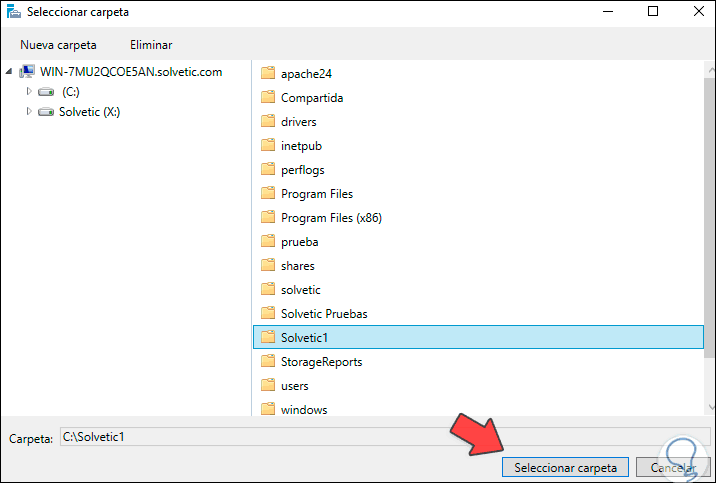Screen dimensions: 716x483
Task: Click the lowercase solvetic folder icon
Action: click(268, 289)
